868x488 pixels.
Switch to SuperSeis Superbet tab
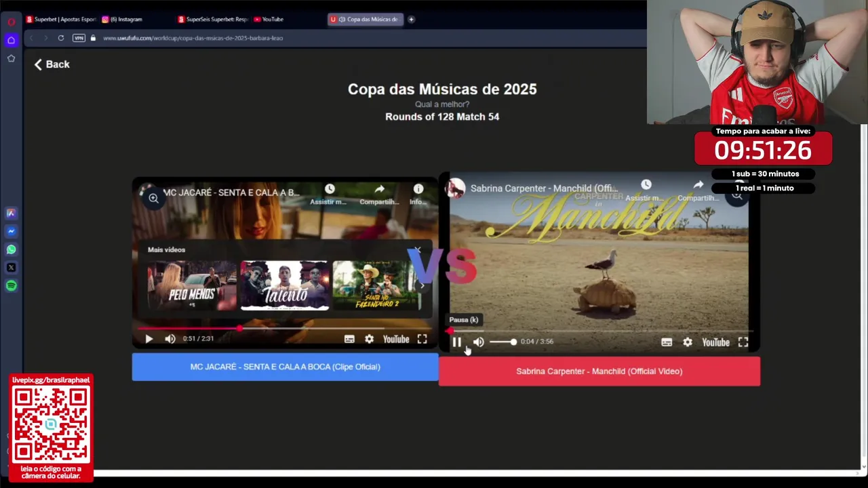[x=214, y=19]
